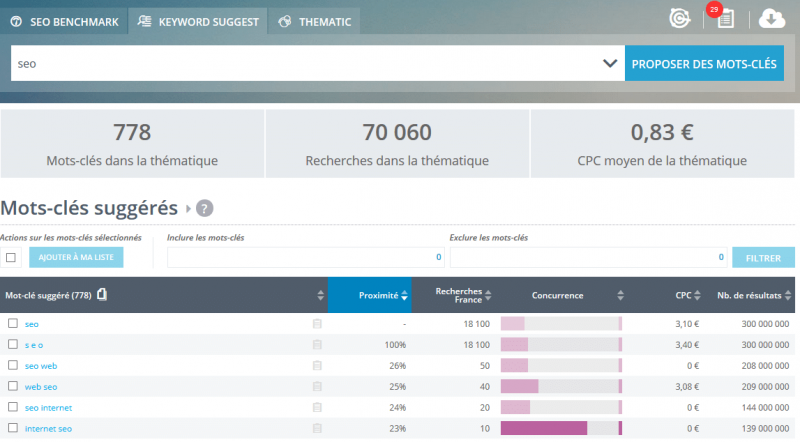Click copy icon beside Mot-clé suggéré header
Viewport: 800px width, 442px height.
click(102, 295)
